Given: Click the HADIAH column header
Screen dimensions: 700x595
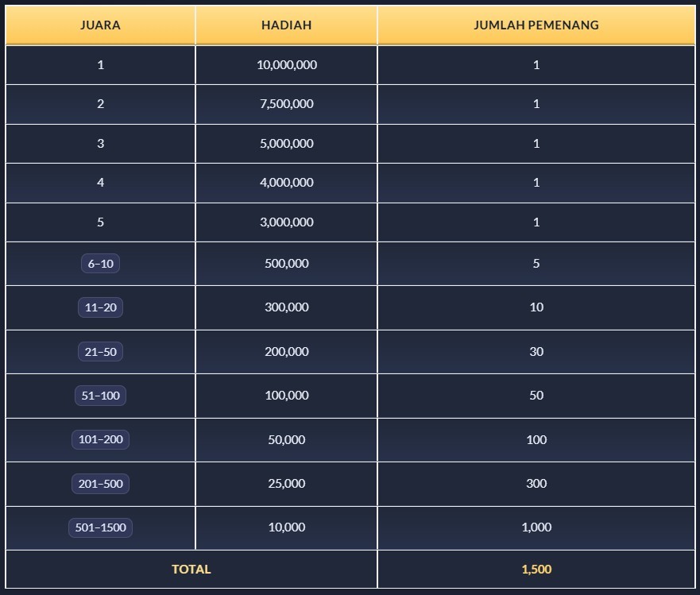Looking at the screenshot, I should pyautogui.click(x=286, y=25).
